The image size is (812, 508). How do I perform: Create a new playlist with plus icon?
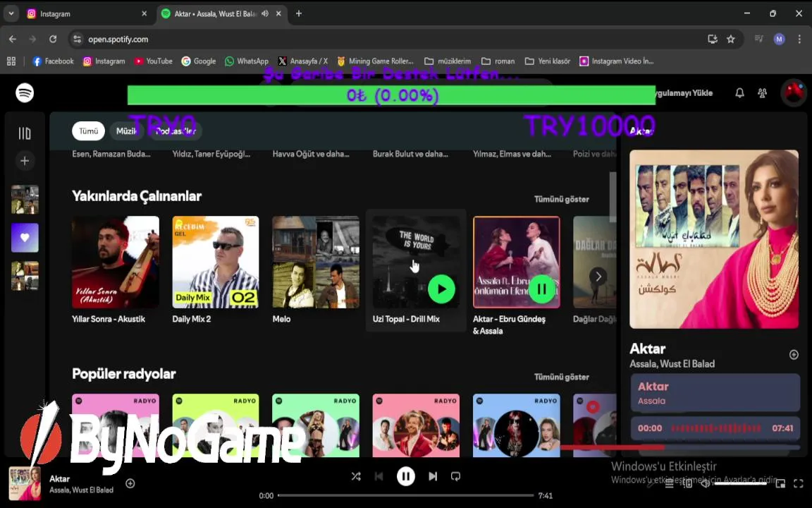25,161
